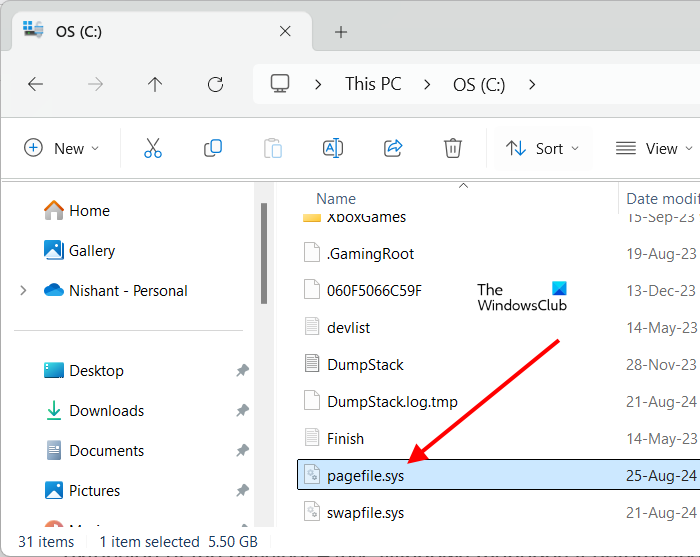Open the New dropdown menu

click(x=62, y=148)
